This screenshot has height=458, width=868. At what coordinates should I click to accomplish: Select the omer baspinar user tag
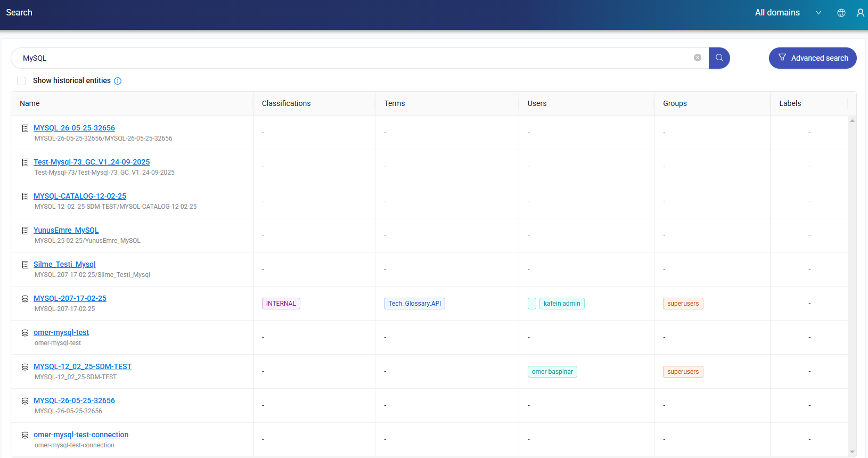tap(552, 372)
